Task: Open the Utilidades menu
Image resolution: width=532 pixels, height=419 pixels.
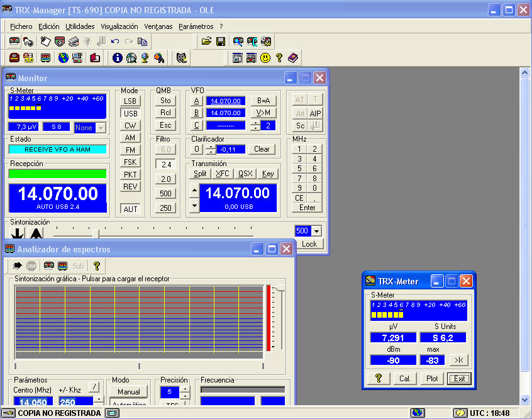Action: coord(80,26)
